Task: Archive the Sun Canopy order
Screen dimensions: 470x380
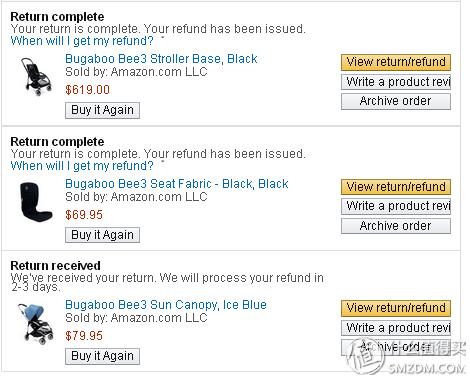Action: tap(396, 347)
